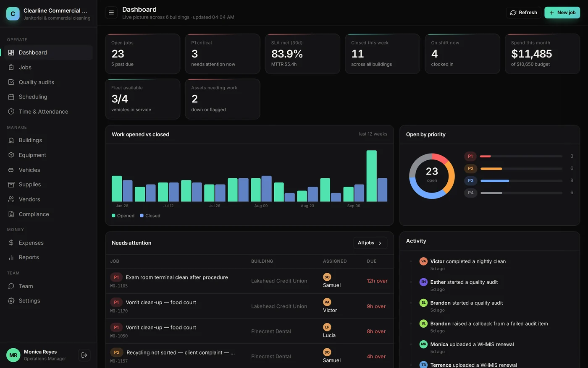Viewport: 588px width, 368px height.
Task: Click the SLA met 83.9% card
Action: click(302, 54)
